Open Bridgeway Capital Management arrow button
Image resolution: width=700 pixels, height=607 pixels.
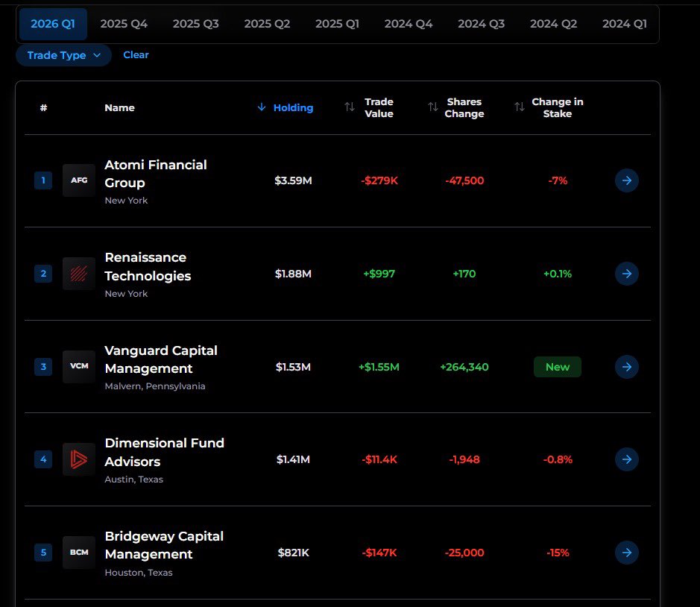tap(626, 553)
